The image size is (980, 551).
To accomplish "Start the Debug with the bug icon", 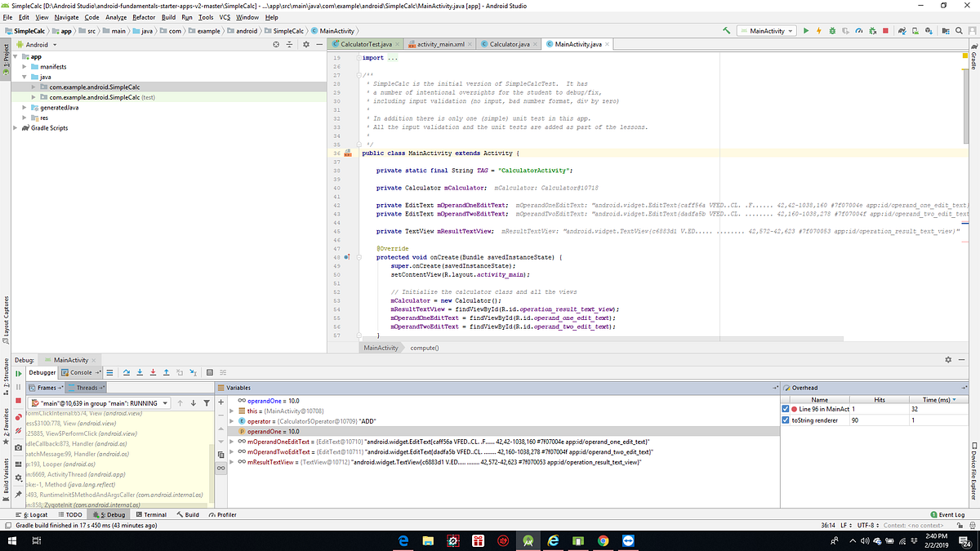I will 832,30.
